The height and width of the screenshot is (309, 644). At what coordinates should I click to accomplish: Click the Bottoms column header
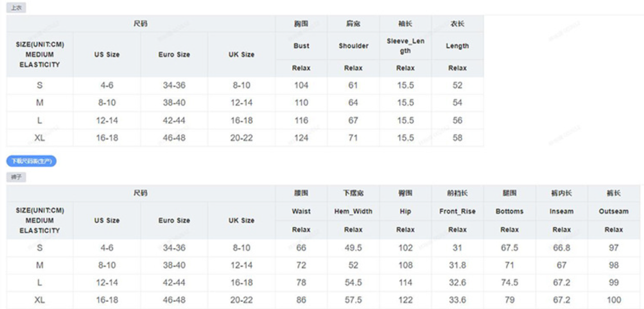(509, 211)
